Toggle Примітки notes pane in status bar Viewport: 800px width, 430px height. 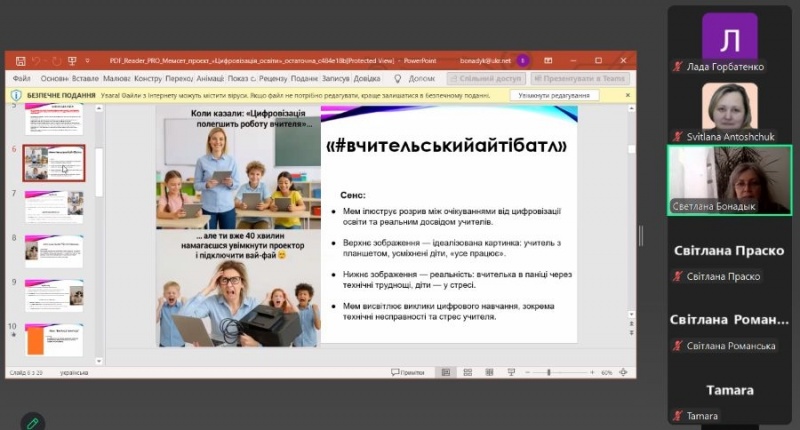(x=408, y=372)
